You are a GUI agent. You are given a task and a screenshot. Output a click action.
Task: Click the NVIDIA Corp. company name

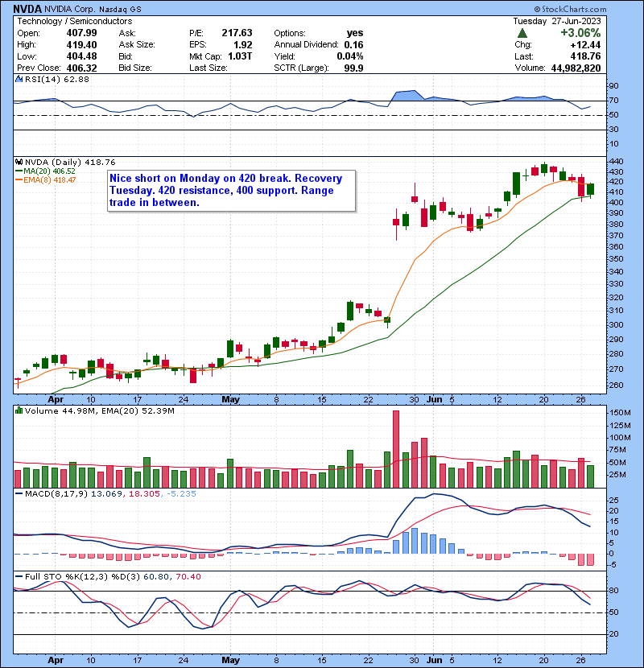(70, 9)
